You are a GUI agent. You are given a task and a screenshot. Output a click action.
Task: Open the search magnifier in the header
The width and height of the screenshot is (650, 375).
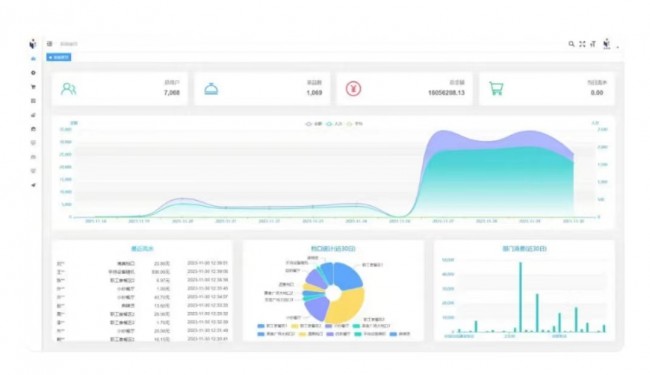(571, 44)
